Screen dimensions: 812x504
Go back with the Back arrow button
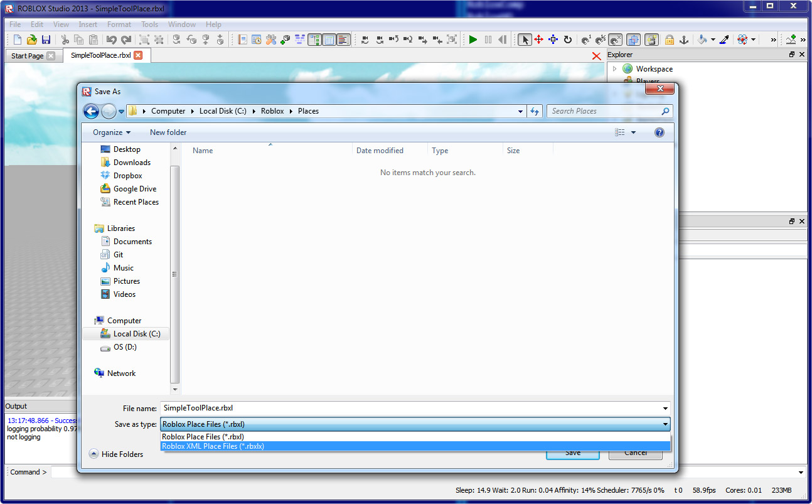point(91,111)
